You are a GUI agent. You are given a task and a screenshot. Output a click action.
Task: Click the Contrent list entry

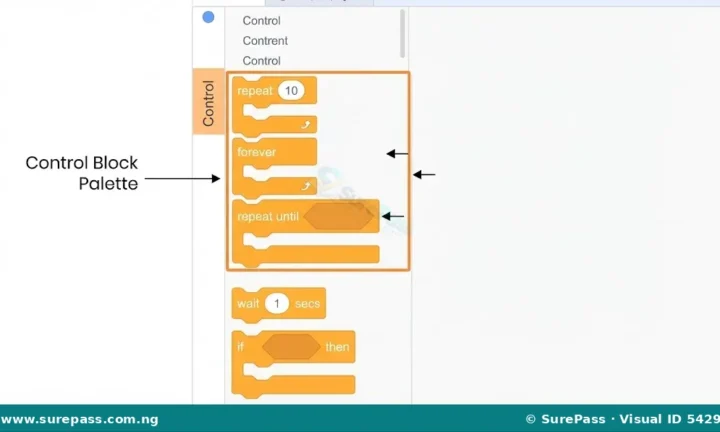[x=265, y=40]
